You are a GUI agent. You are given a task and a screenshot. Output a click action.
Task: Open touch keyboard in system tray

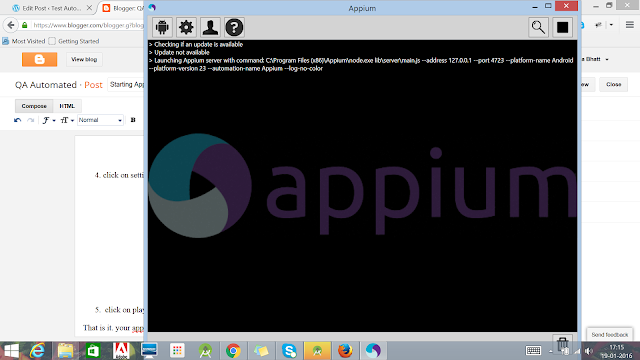533,350
